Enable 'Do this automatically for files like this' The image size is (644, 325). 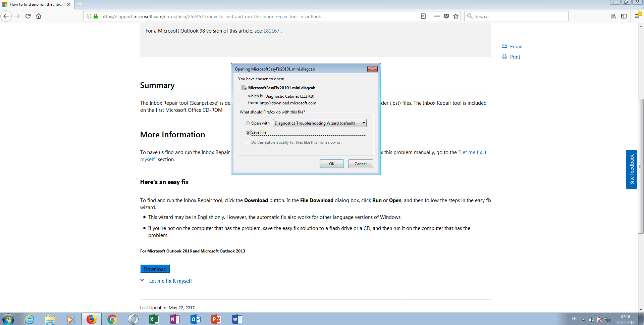click(248, 142)
